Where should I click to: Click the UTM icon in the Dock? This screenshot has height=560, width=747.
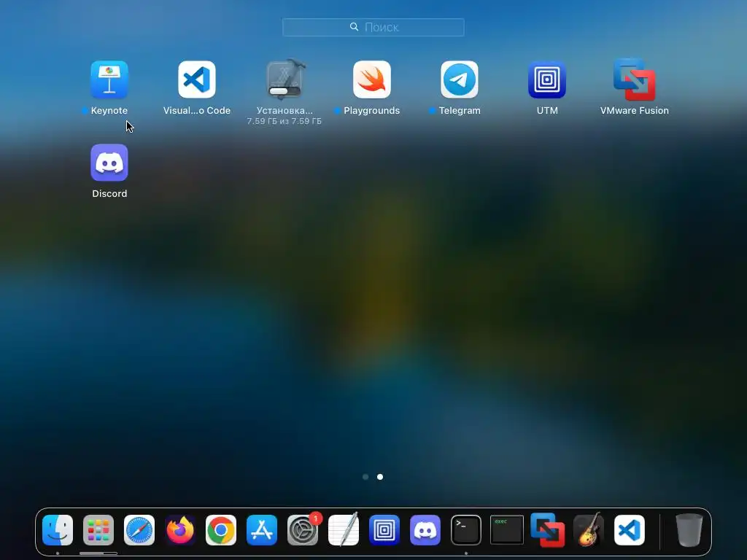coord(384,530)
